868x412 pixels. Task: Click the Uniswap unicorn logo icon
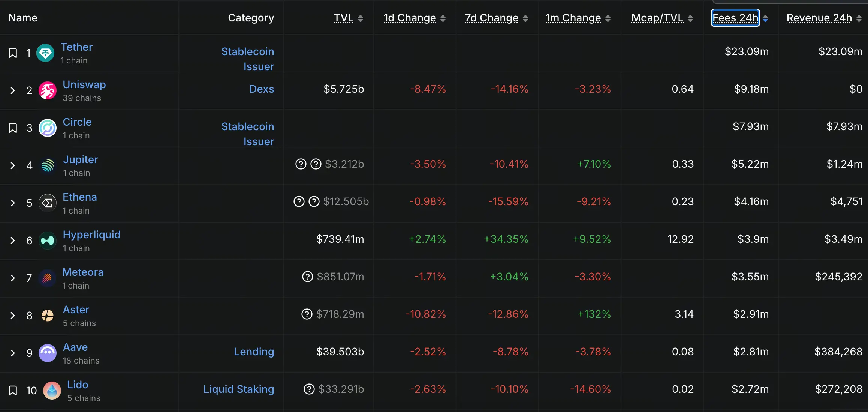pos(48,90)
